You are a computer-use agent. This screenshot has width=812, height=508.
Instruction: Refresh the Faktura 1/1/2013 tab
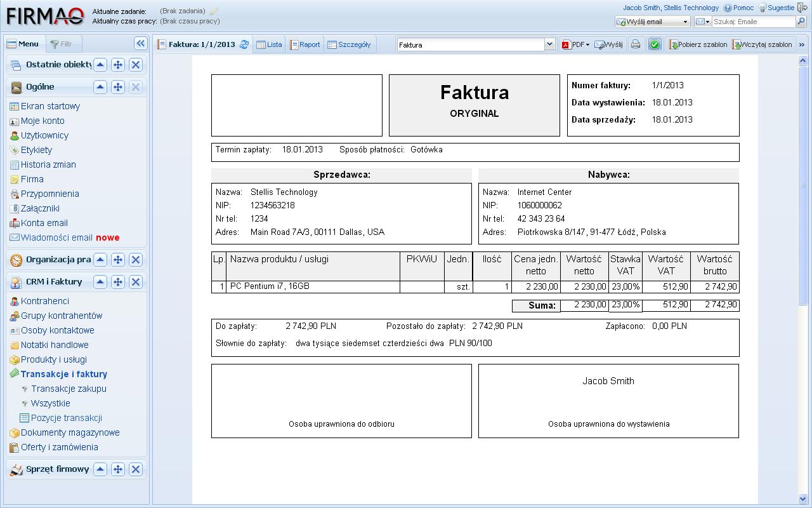[244, 44]
